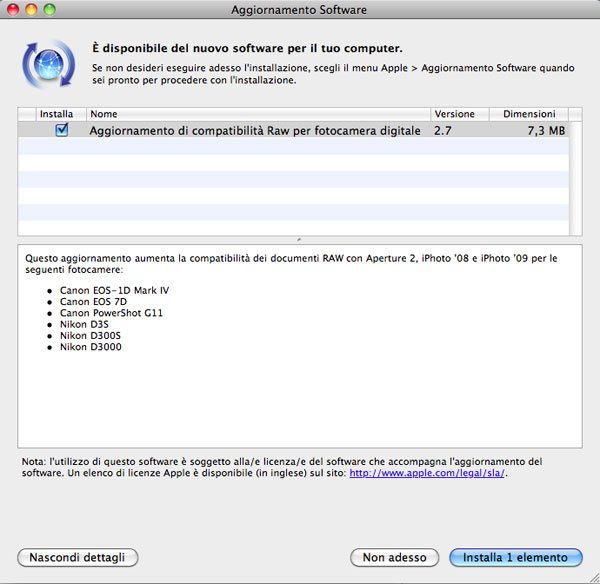
Task: Click Installa 1 elemento button
Action: (x=515, y=557)
